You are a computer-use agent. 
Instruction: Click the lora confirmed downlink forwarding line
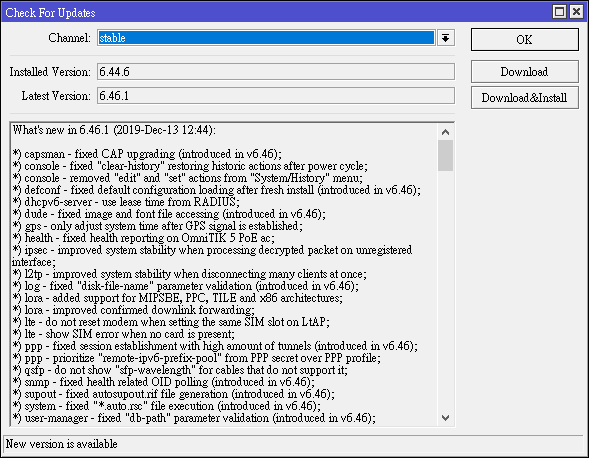tap(133, 310)
